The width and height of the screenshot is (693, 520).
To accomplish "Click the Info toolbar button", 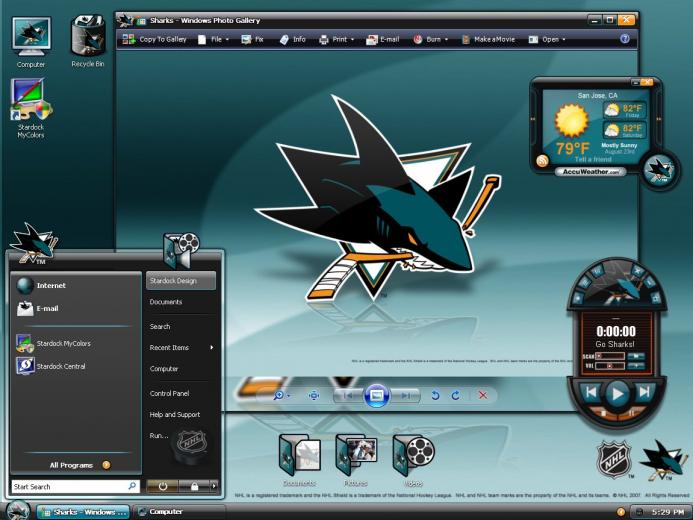I will coord(293,39).
